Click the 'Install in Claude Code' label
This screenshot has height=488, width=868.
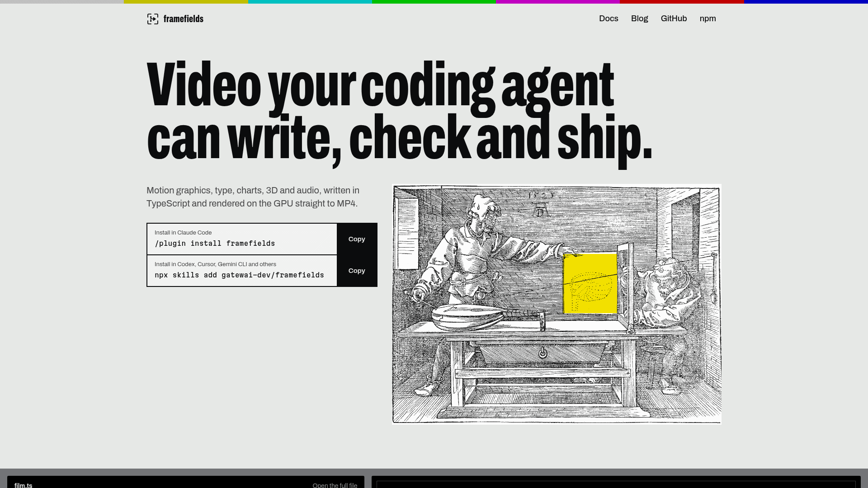(183, 233)
